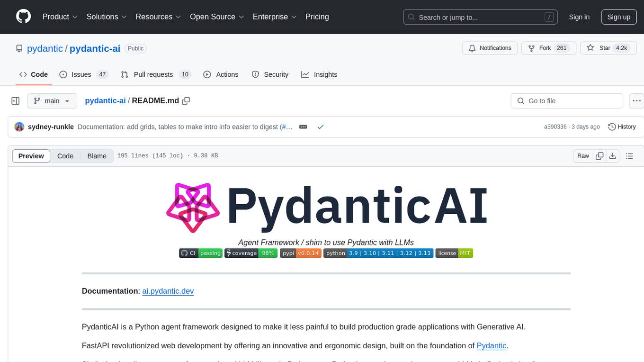Download the raw file

[612, 156]
